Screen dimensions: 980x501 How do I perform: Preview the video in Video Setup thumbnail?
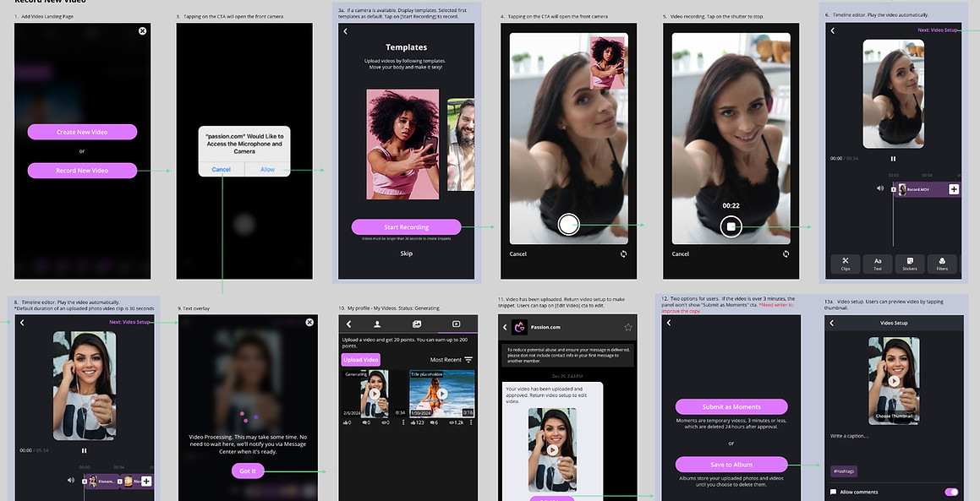[894, 380]
